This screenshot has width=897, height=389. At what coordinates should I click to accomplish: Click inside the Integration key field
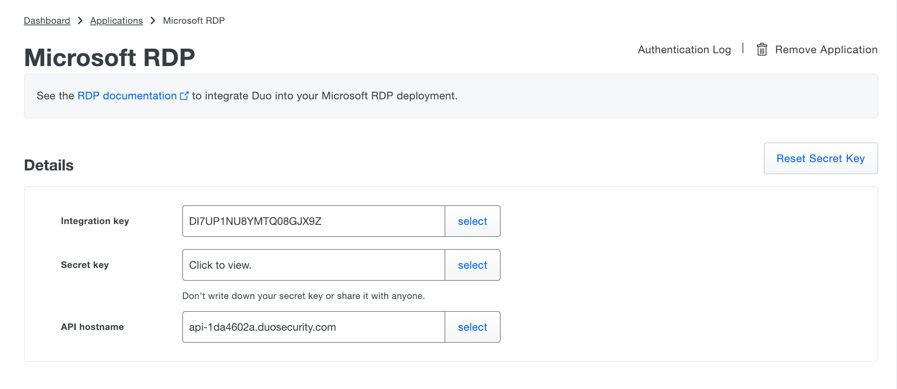click(x=313, y=221)
